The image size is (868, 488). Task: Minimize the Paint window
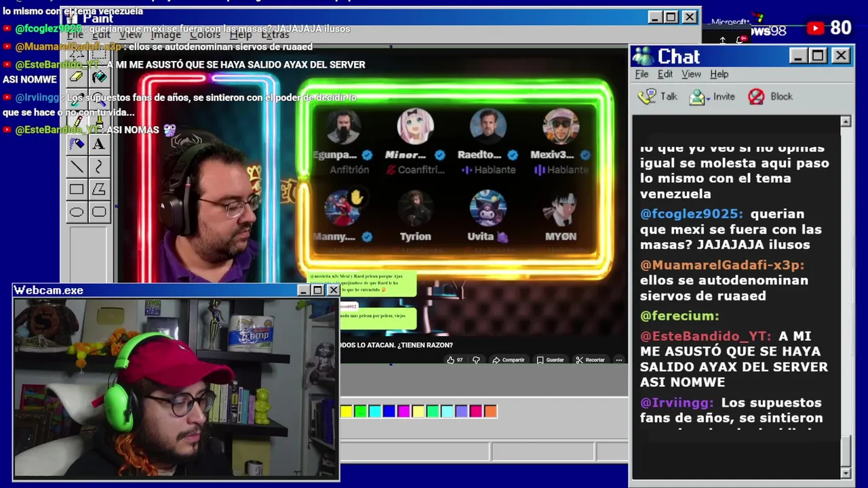tap(654, 17)
